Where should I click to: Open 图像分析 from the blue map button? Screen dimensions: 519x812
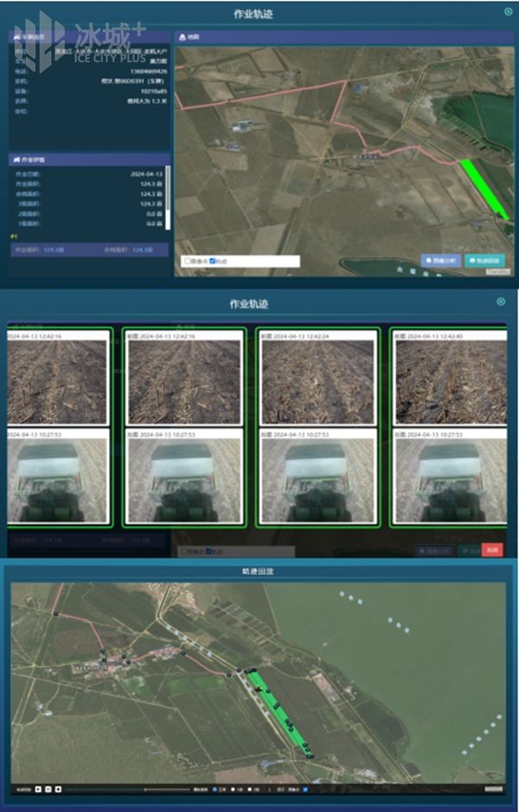tap(440, 261)
